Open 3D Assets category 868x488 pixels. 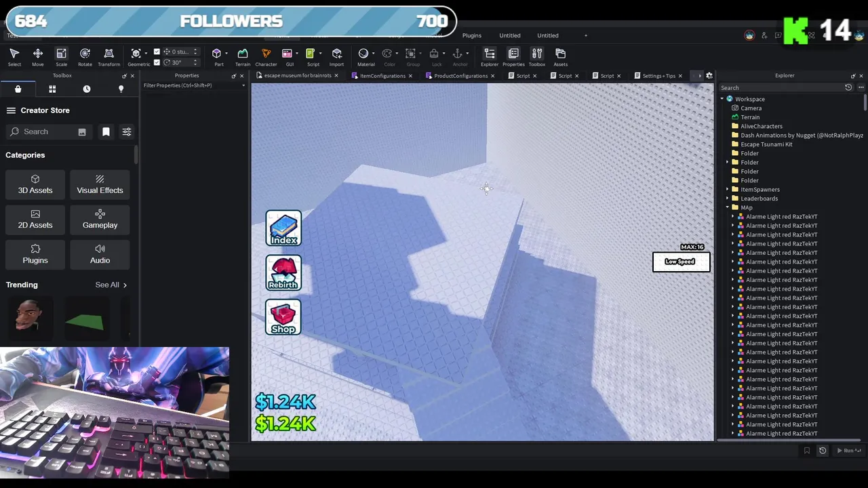click(x=35, y=184)
